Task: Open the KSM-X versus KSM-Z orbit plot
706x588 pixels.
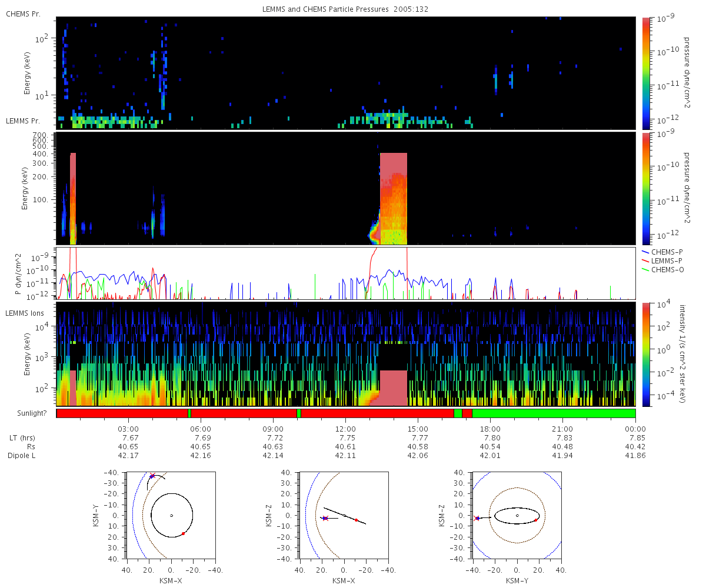Action: [344, 515]
